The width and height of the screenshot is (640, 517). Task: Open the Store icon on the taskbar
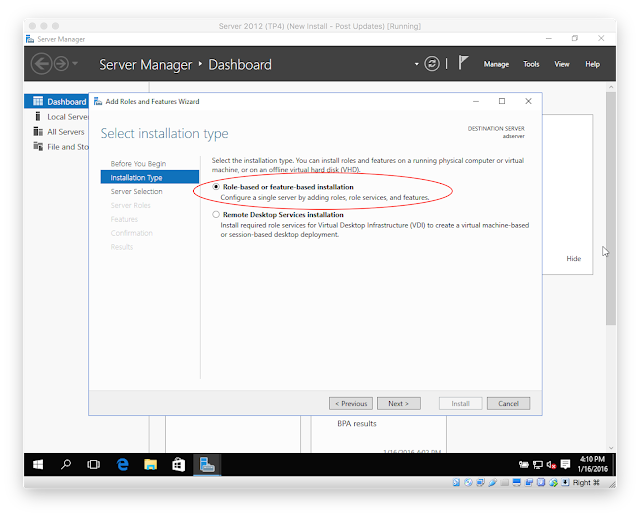tap(178, 465)
